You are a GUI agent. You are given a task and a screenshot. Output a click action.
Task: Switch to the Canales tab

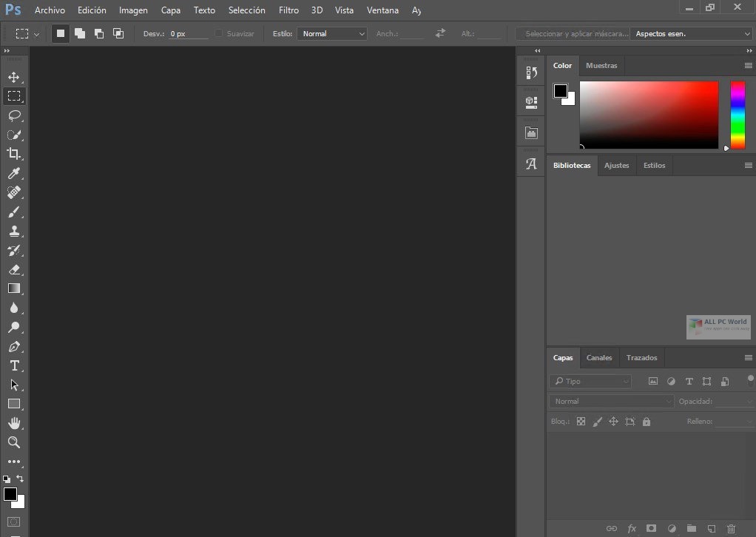click(599, 358)
